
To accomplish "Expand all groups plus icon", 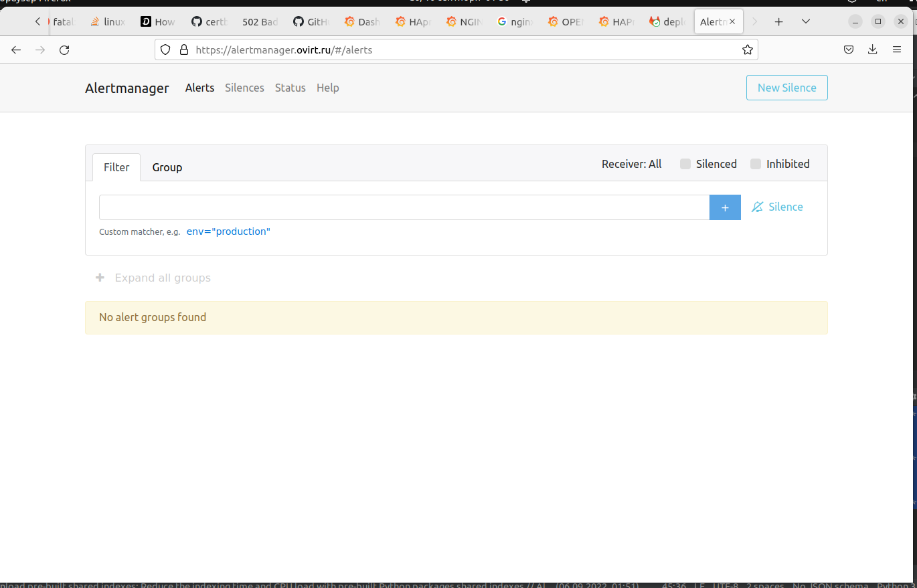I will 100,278.
